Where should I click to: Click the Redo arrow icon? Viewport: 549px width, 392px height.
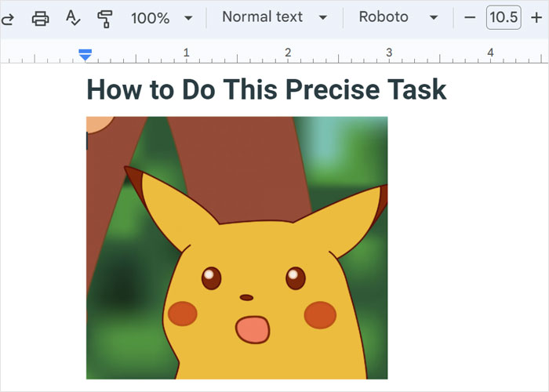click(x=8, y=18)
